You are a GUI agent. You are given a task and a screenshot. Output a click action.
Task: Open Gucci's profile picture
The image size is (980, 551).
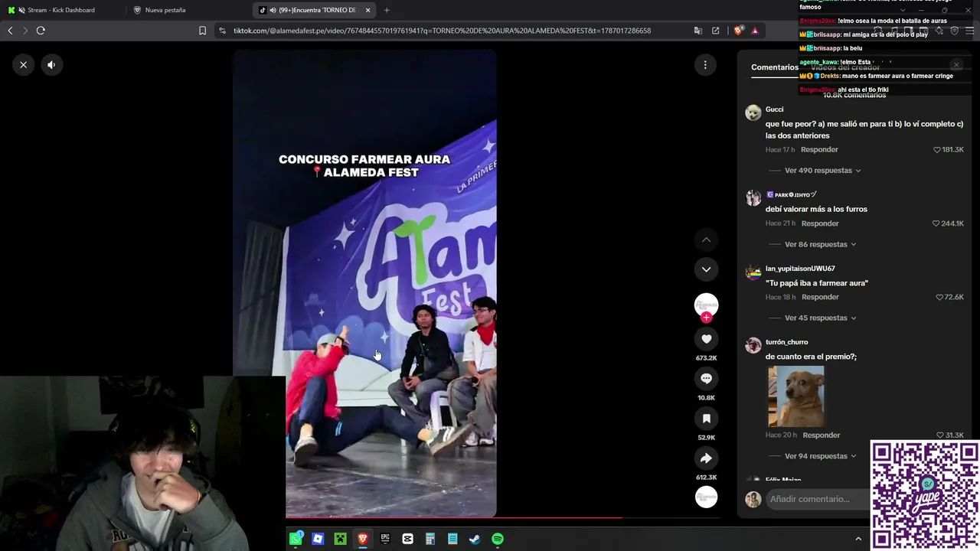click(753, 112)
